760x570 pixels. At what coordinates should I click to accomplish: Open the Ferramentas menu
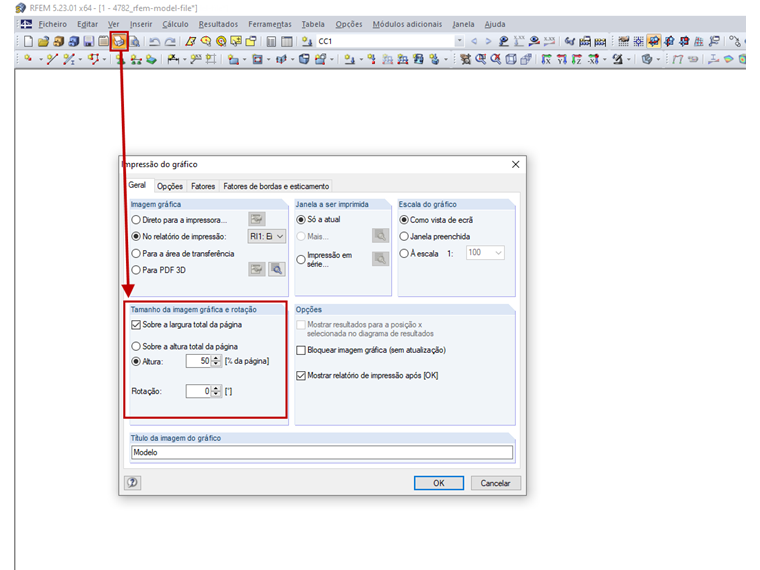[x=269, y=24]
